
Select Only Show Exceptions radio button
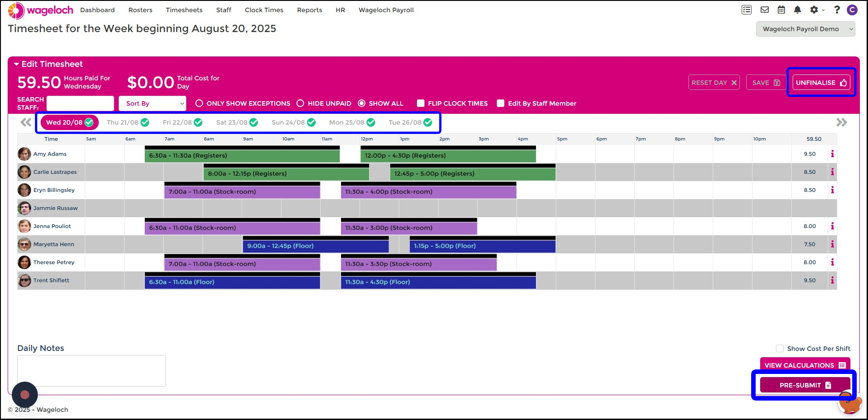click(x=199, y=103)
